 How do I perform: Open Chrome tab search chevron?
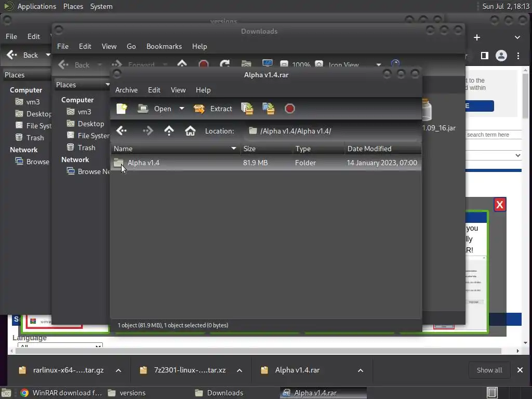[517, 37]
